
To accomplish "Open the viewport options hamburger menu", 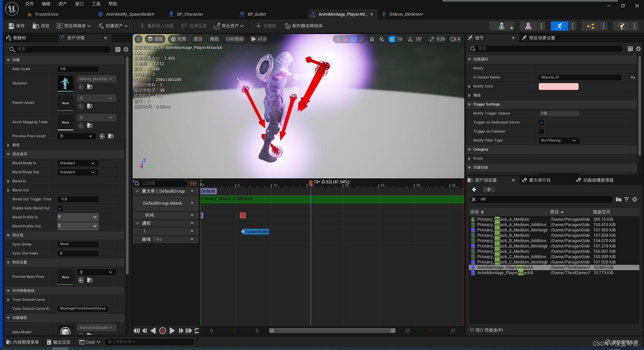I will [138, 39].
